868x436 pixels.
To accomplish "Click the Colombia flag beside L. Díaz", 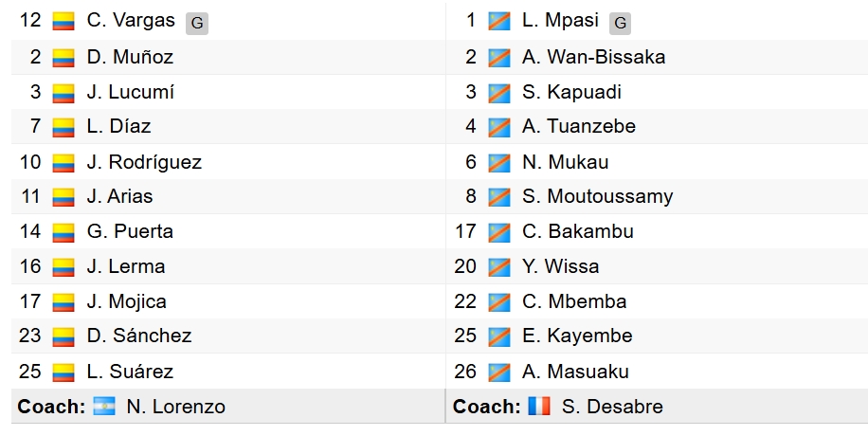I will pyautogui.click(x=63, y=127).
